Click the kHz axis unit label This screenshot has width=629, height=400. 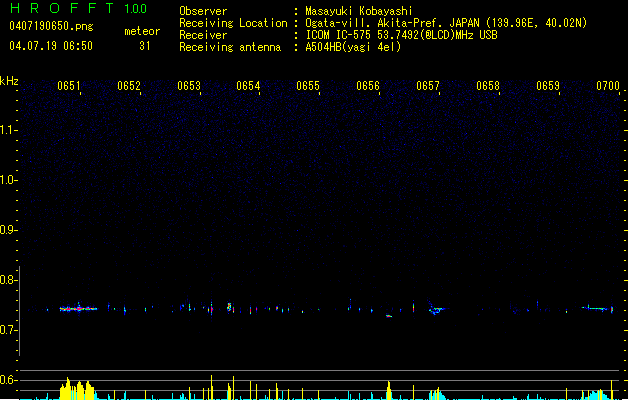point(9,81)
